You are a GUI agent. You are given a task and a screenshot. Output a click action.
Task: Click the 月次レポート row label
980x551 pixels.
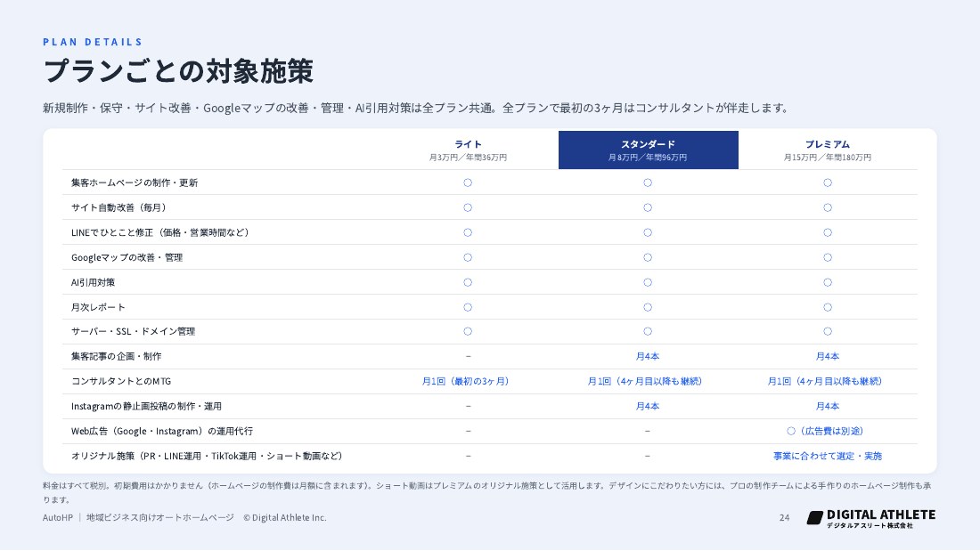click(x=98, y=307)
